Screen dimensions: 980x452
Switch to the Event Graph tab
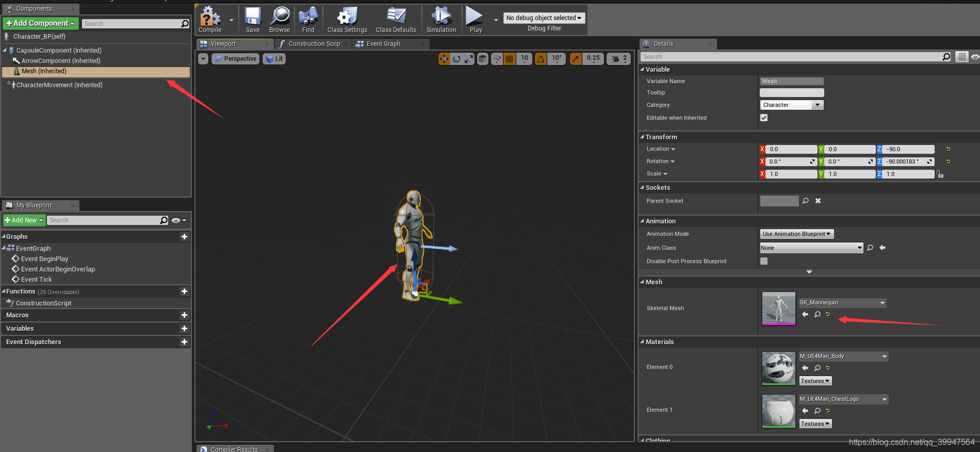[383, 44]
